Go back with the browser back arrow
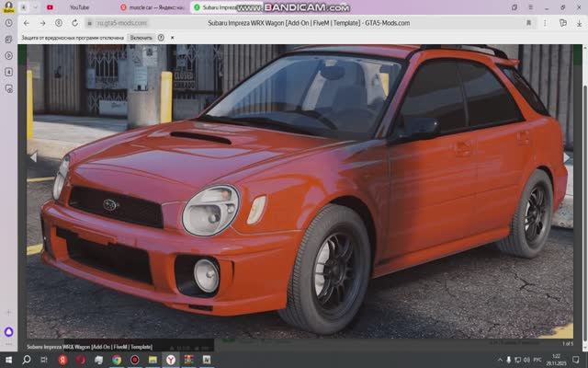Screen dimensions: 588x368 pyautogui.click(x=26, y=23)
